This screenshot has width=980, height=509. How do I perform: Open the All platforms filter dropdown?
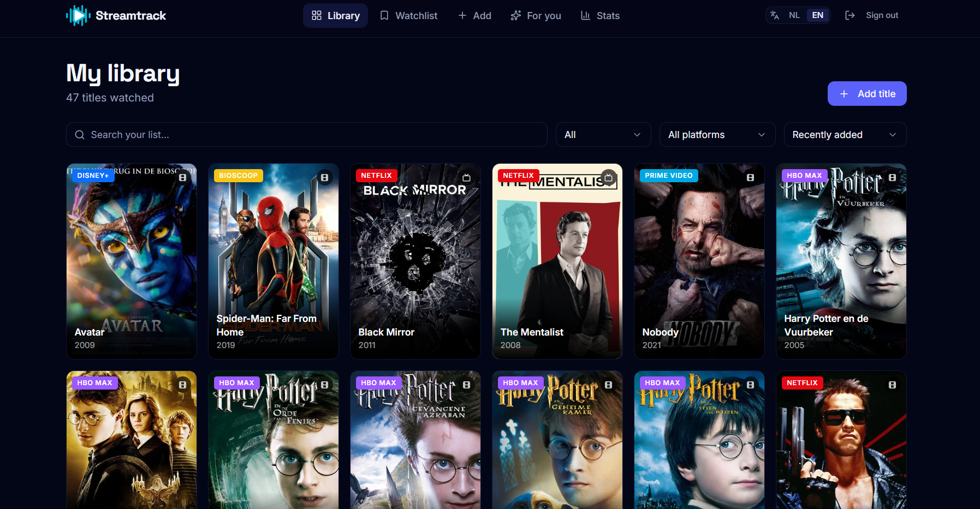[x=717, y=135]
